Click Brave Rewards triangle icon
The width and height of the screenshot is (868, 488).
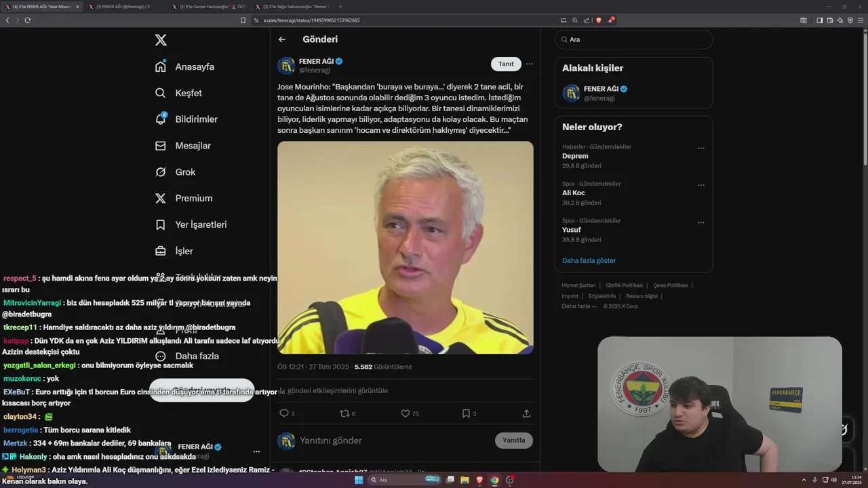(x=610, y=20)
